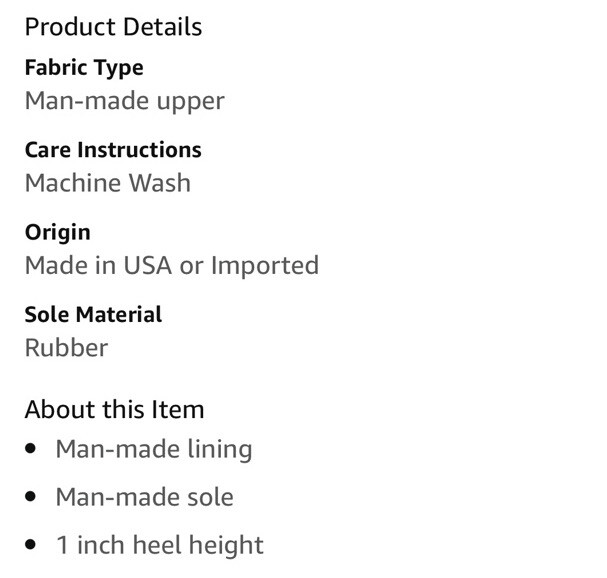Image resolution: width=607 pixels, height=578 pixels.
Task: Click the About this Item heading
Action: (114, 410)
